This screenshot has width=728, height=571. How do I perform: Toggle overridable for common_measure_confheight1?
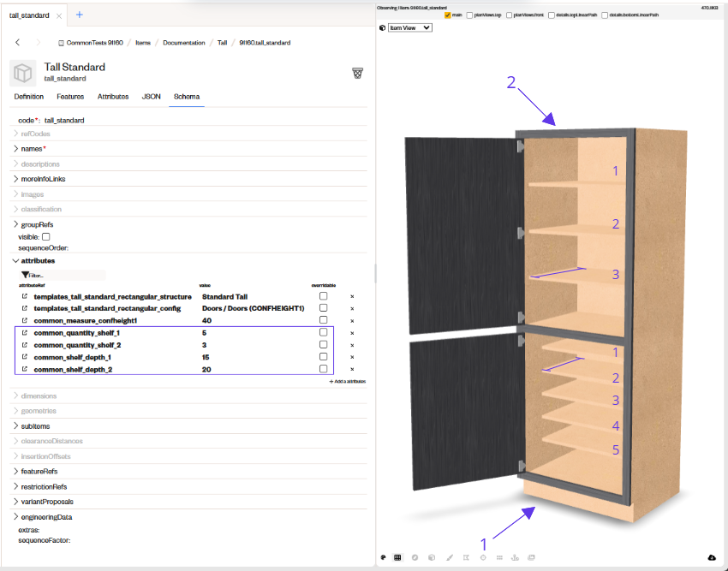323,320
